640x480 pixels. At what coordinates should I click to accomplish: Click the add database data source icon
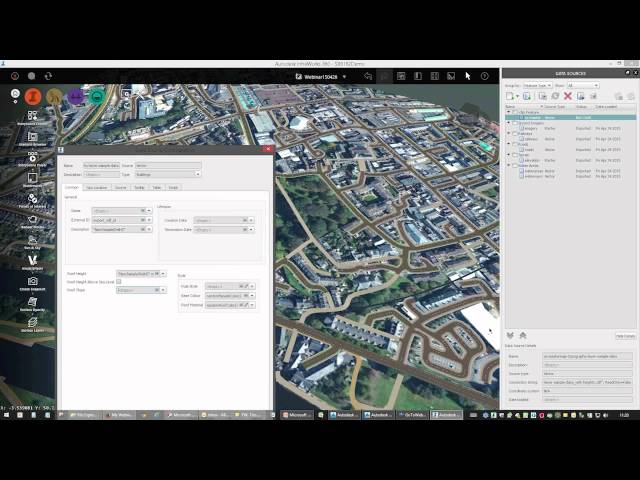coord(527,96)
